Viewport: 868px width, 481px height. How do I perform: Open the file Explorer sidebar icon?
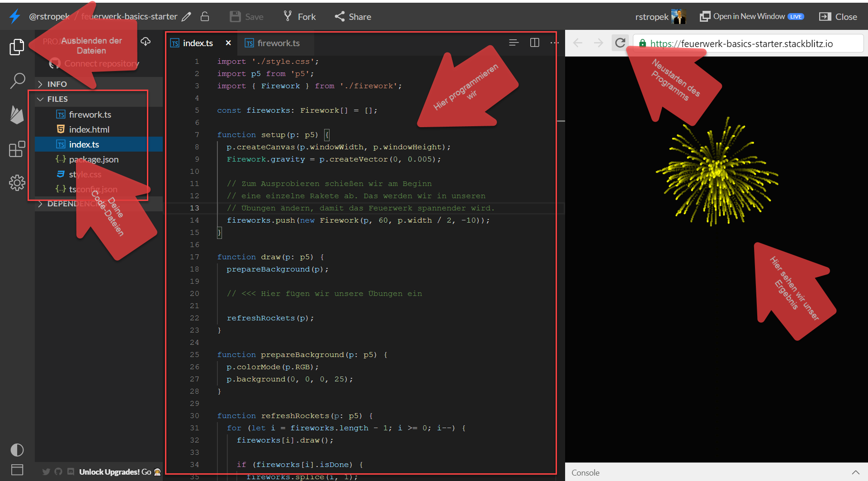tap(17, 47)
